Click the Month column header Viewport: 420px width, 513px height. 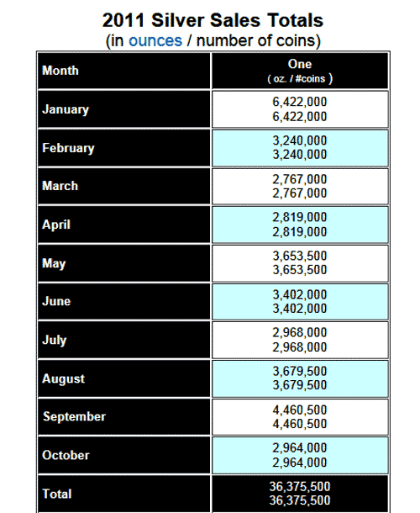(123, 71)
